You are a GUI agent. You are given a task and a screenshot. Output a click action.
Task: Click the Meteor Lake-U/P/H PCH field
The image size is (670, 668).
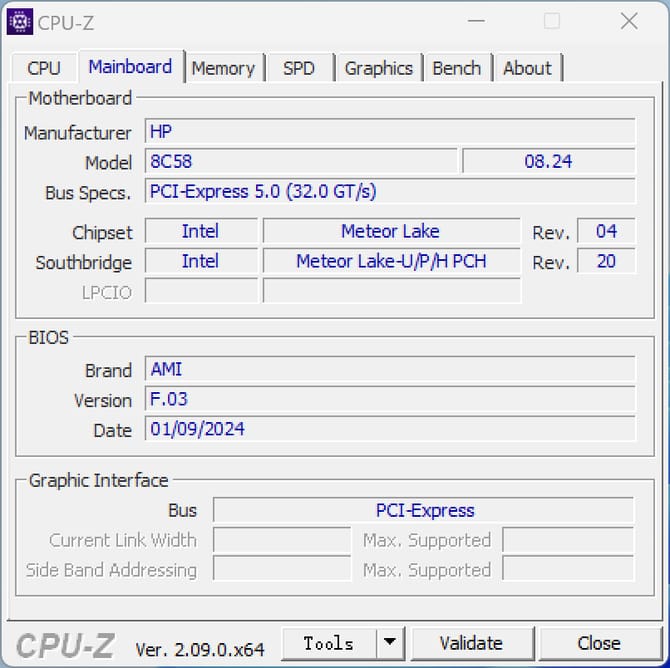(x=391, y=261)
